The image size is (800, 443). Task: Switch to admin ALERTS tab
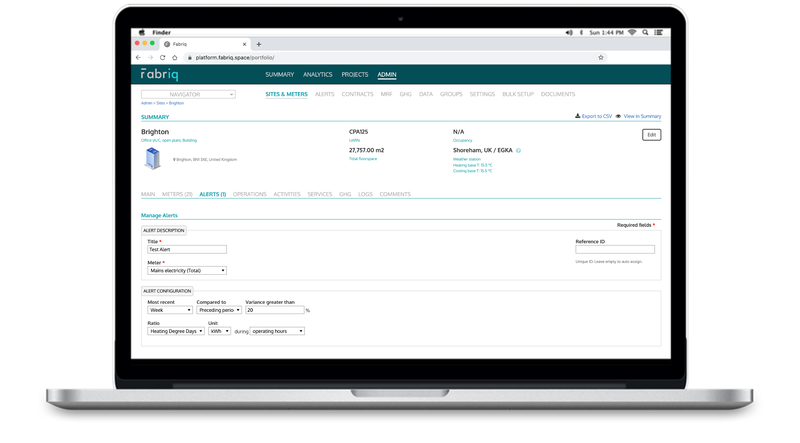[324, 94]
